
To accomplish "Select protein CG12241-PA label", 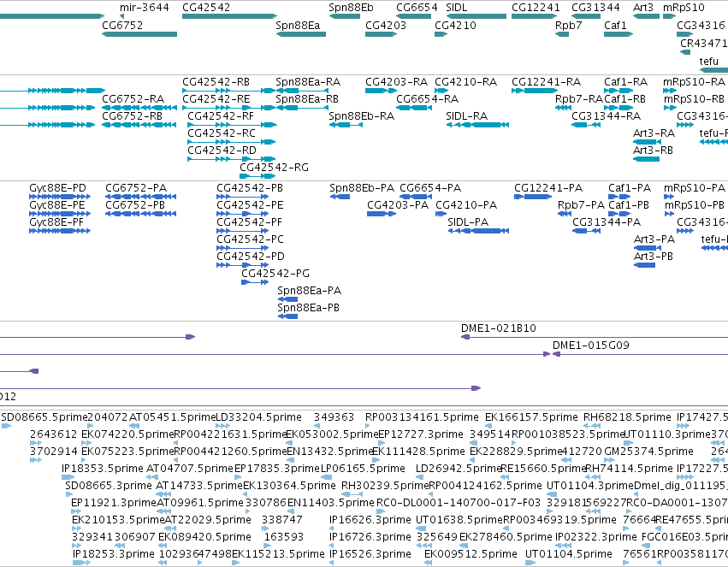I will (x=548, y=188).
